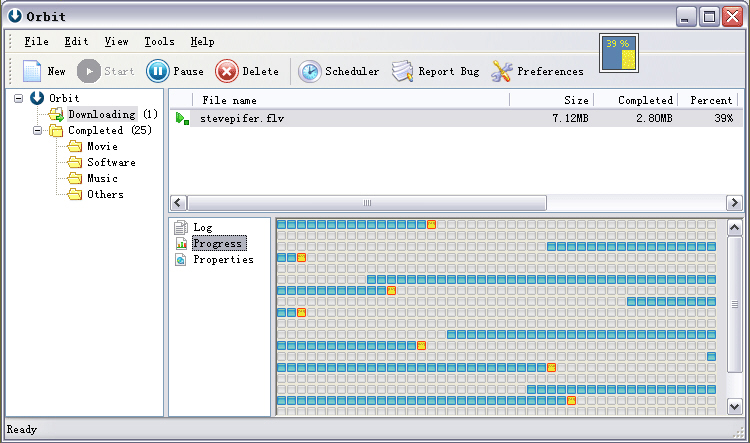Sort downloads by Size column header
The height and width of the screenshot is (443, 750).
tap(576, 100)
